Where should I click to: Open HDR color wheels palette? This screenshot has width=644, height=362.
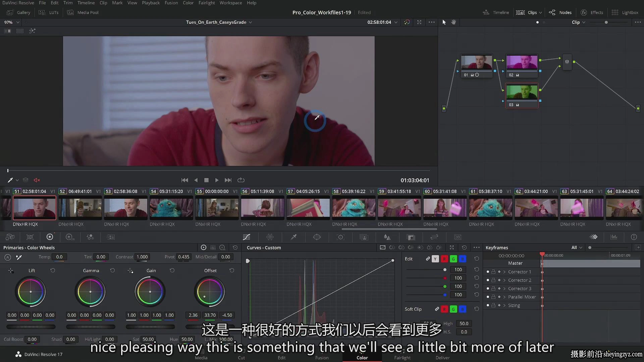70,237
